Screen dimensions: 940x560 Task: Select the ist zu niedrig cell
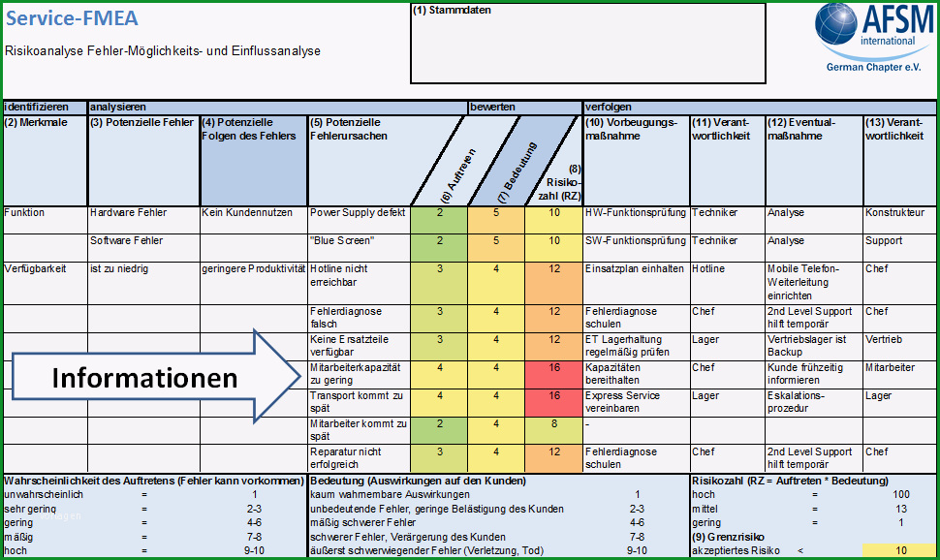coord(143,283)
